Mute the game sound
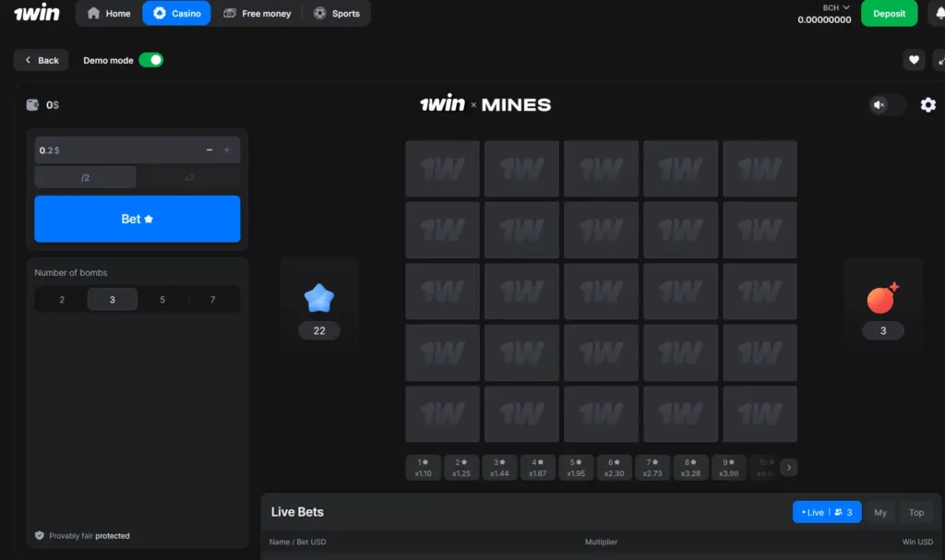Screen dimensions: 945x560 point(879,105)
